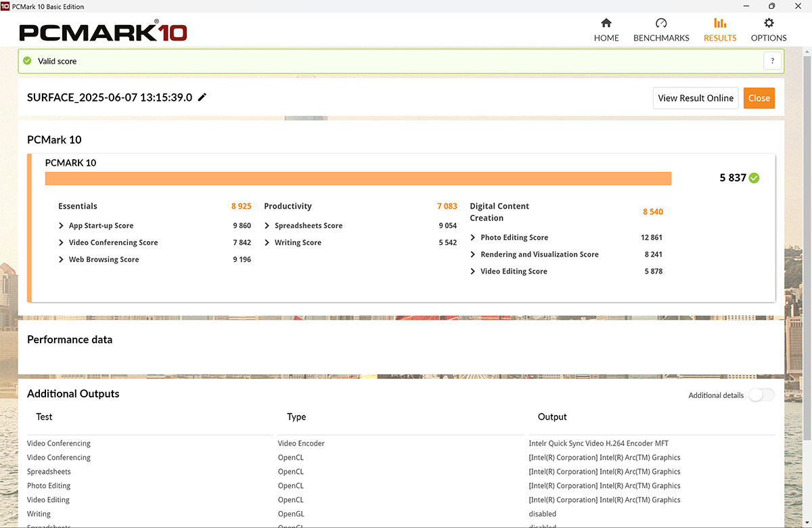Click the Performance data heading
Viewport: 812px width, 528px height.
click(70, 340)
